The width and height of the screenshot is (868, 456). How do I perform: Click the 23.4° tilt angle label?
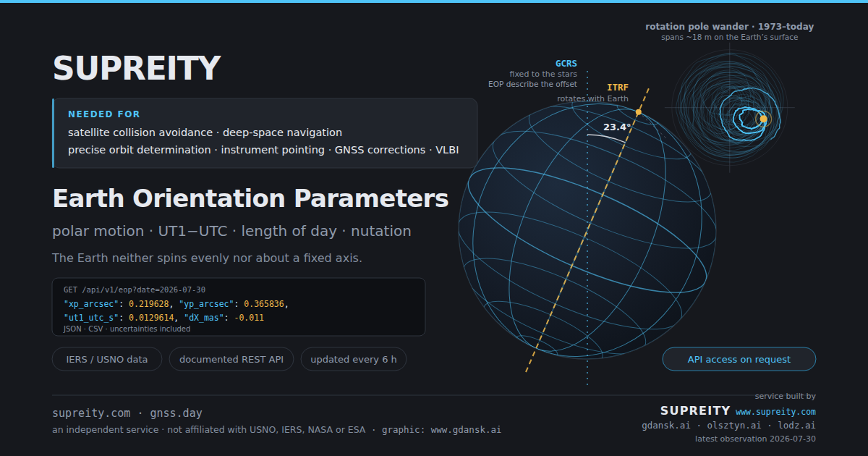pos(617,127)
